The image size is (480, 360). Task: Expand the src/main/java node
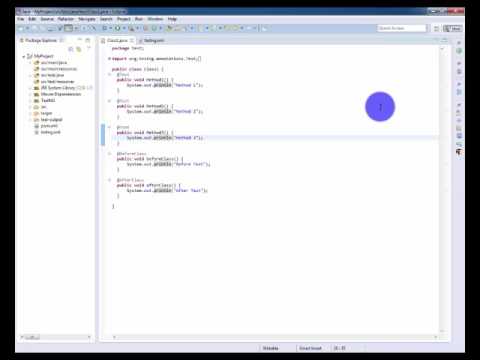[x=30, y=63]
